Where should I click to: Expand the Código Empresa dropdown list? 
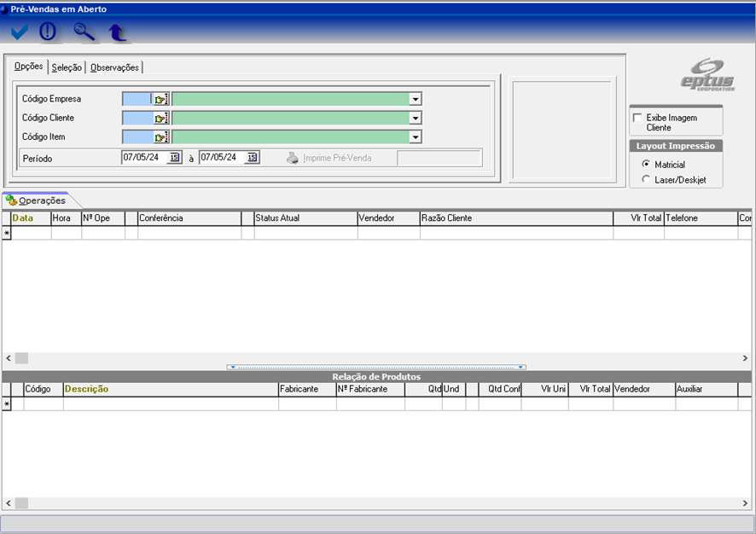coord(416,99)
